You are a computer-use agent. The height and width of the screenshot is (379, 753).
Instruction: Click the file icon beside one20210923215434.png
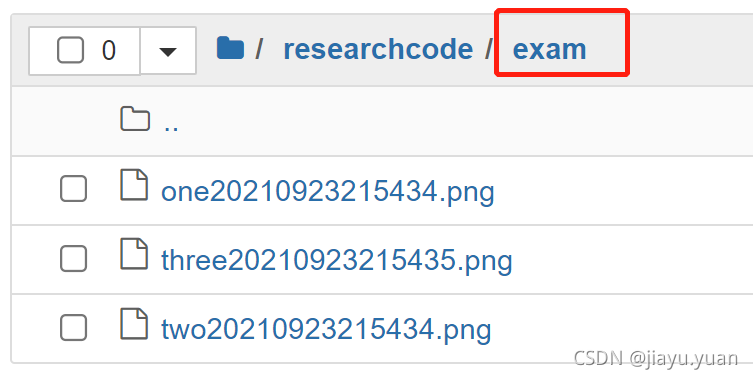[134, 184]
